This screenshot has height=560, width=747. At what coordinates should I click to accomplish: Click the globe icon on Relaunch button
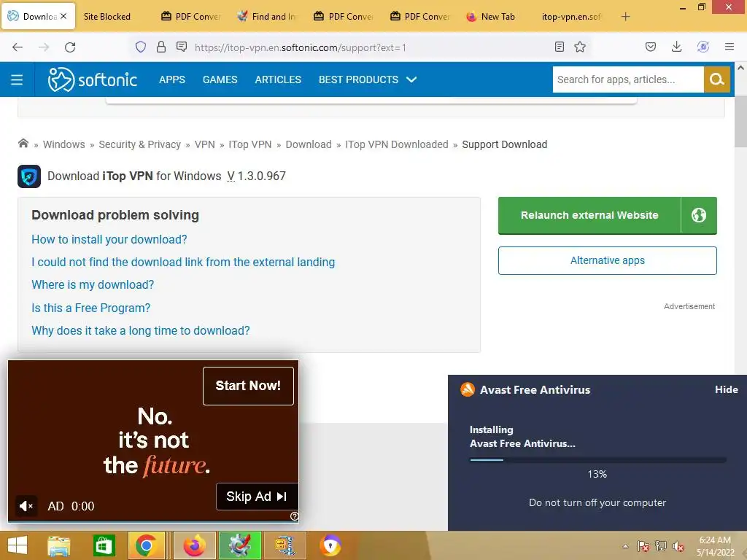698,215
